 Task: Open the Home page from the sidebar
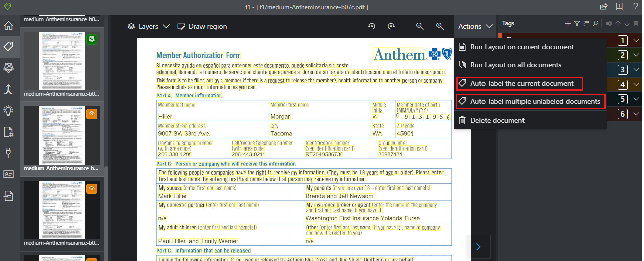8,26
